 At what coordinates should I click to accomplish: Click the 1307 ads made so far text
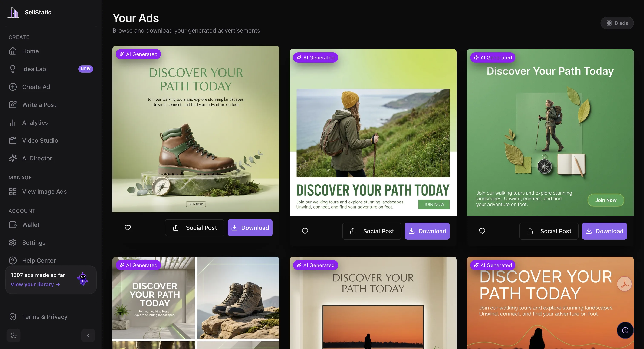(x=38, y=275)
